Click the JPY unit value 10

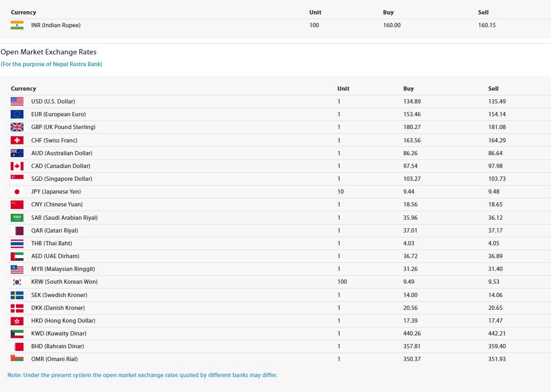[341, 191]
